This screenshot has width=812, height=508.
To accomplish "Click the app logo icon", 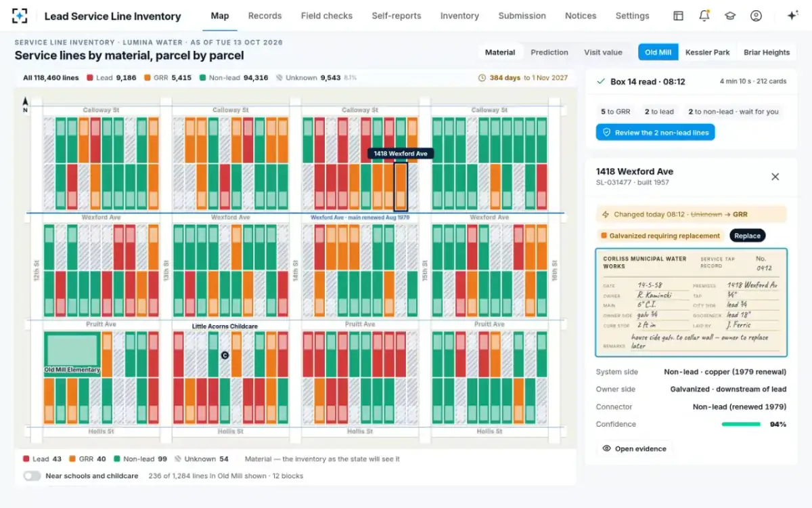I will click(x=20, y=16).
